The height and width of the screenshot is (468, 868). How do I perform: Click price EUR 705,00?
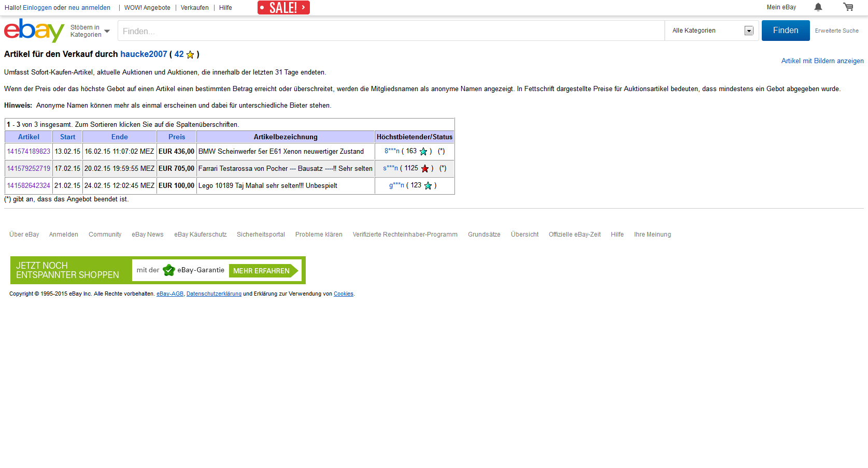(176, 169)
